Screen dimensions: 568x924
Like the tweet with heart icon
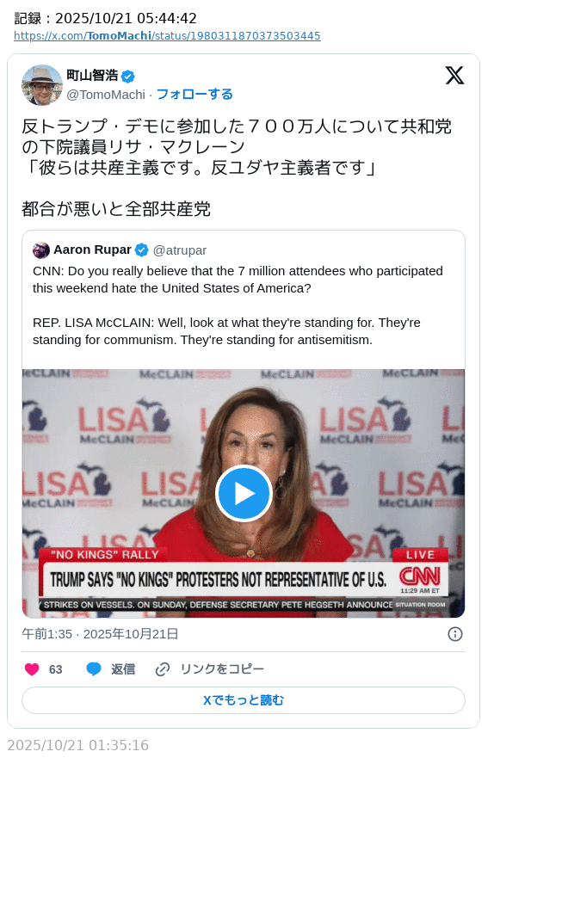point(32,668)
